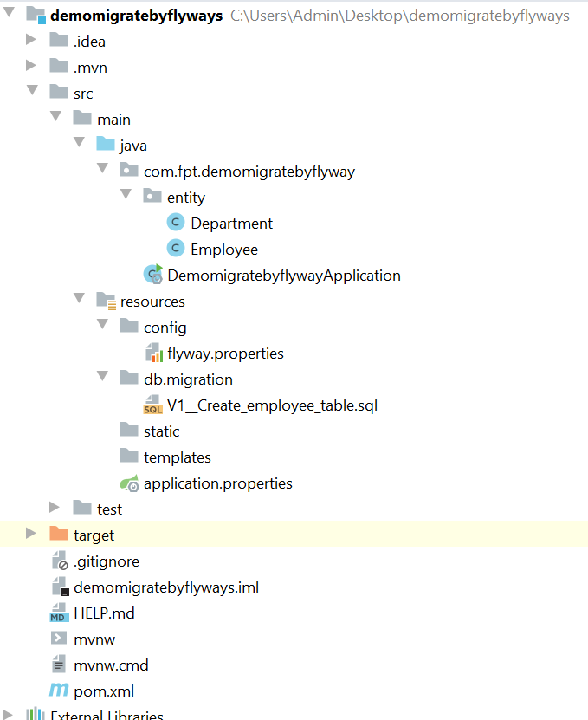Screen dimensions: 588x720
Task: Collapse the demomigratebyflyways project root arrow
Action: [x=9, y=12]
